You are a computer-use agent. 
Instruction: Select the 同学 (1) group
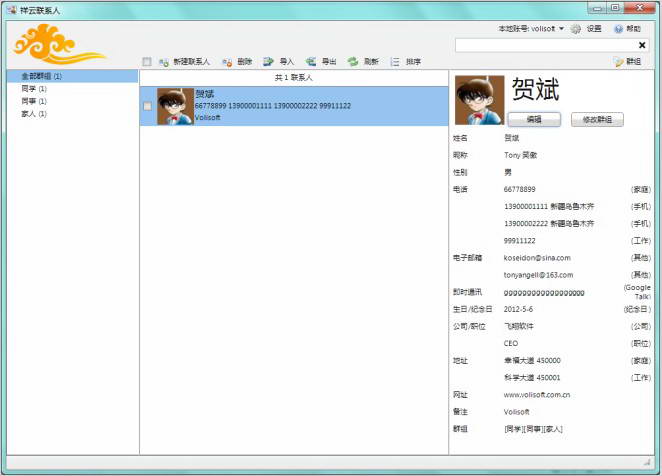click(34, 89)
